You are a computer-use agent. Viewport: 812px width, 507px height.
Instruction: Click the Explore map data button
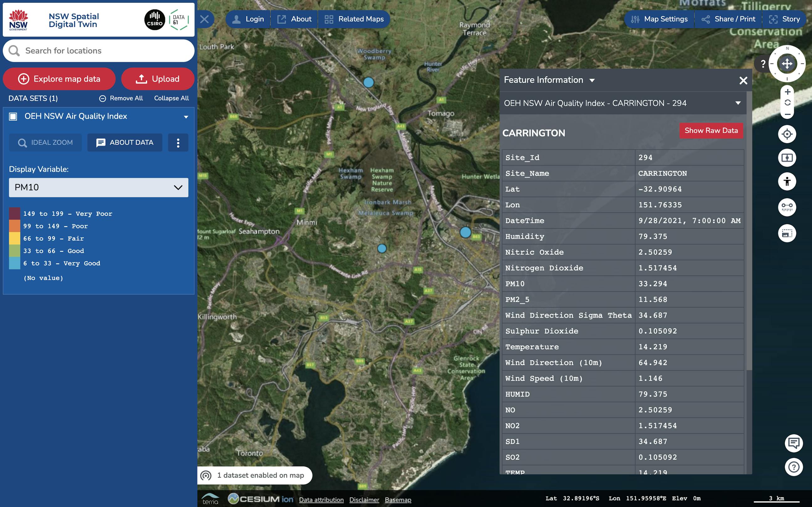tap(59, 79)
